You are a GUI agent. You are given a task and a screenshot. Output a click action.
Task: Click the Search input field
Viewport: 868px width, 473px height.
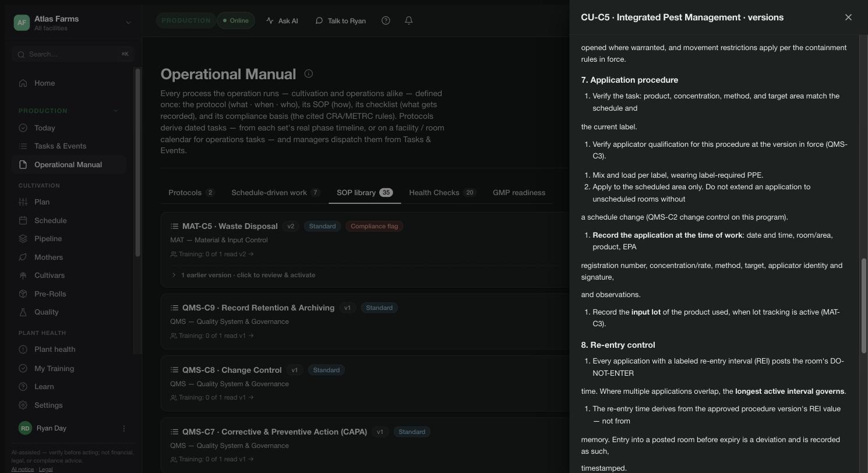pos(73,54)
